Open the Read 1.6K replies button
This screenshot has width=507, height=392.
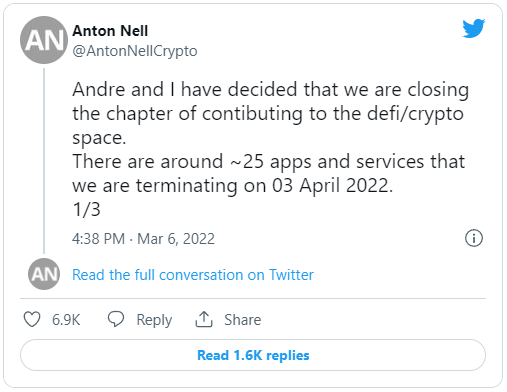(253, 355)
